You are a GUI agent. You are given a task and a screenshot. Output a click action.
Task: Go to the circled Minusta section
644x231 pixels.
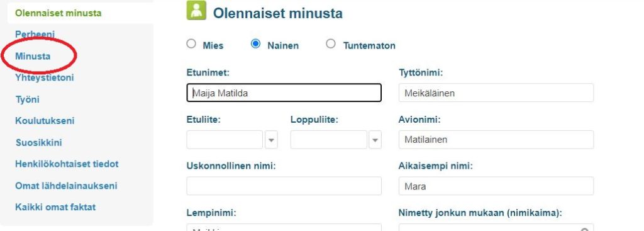[33, 56]
